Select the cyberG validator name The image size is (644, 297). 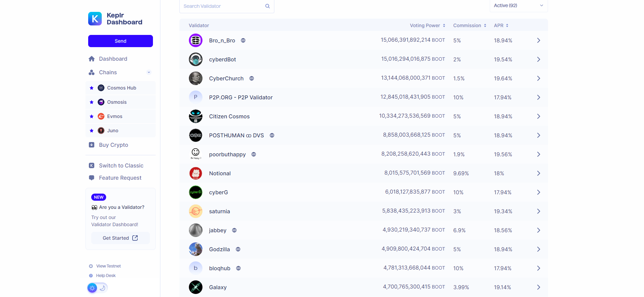coord(218,192)
